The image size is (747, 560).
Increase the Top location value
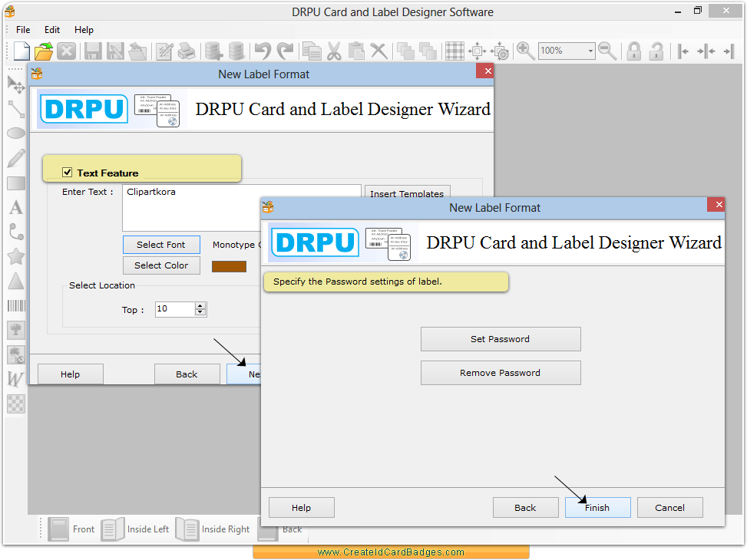pyautogui.click(x=200, y=306)
